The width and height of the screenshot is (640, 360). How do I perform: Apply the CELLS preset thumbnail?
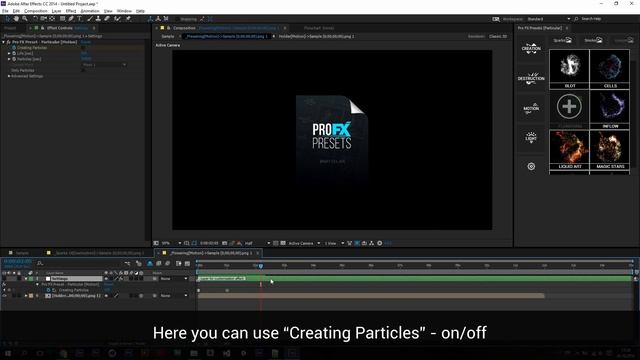610,69
